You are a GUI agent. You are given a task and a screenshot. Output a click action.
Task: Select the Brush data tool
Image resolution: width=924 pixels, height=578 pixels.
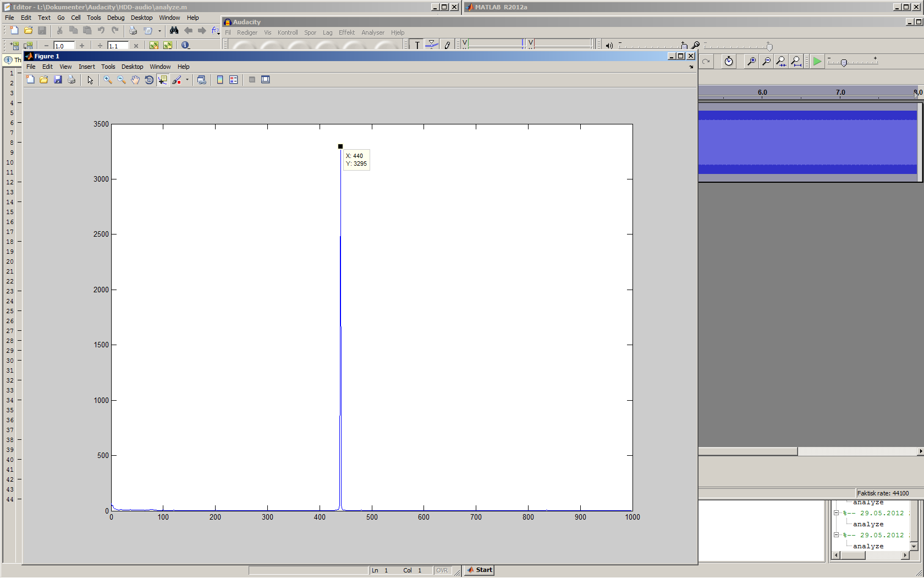[x=177, y=80]
